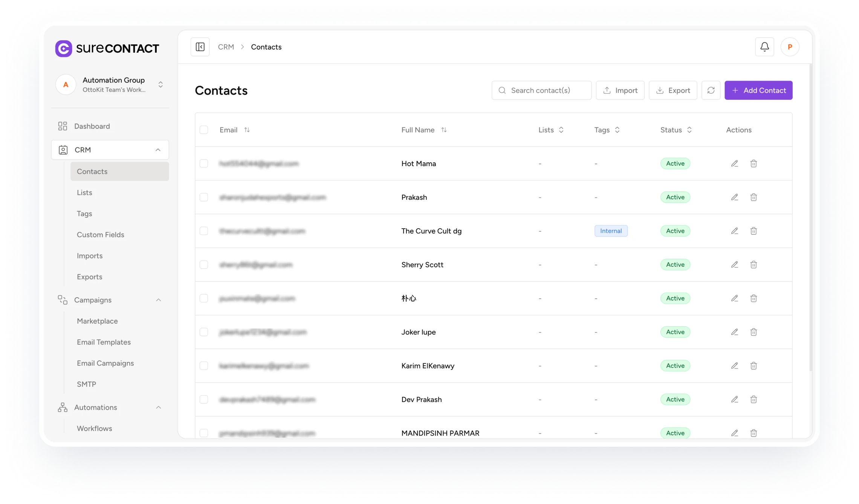Image resolution: width=859 pixels, height=504 pixels.
Task: Open notifications via the bell icon
Action: pyautogui.click(x=764, y=47)
